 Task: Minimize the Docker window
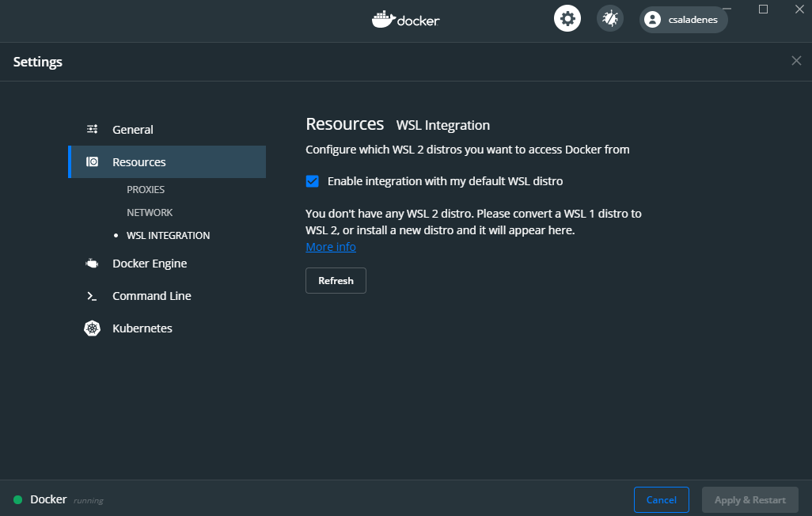tap(727, 9)
